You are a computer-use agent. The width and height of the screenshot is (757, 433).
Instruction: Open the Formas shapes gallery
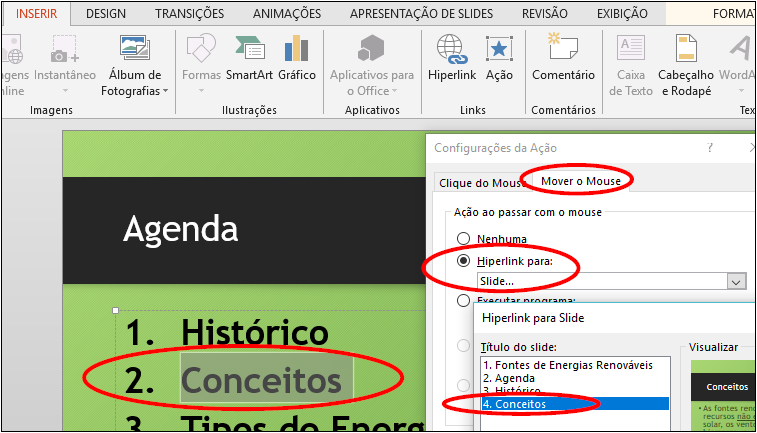tap(201, 63)
